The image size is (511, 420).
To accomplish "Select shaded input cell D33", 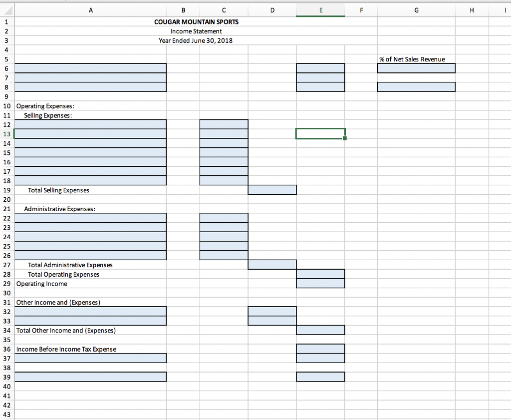I will (272, 321).
